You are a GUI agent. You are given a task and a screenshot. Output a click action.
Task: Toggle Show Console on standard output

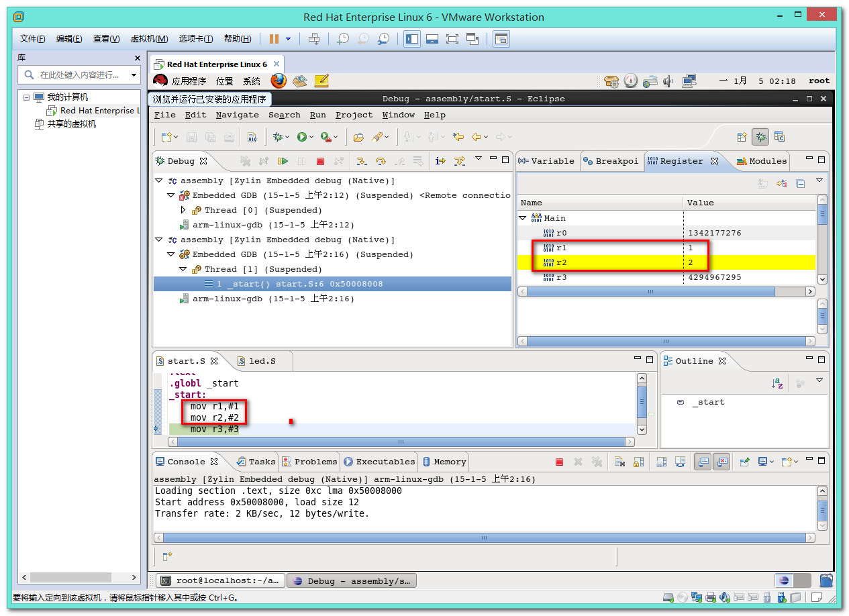[x=703, y=462]
